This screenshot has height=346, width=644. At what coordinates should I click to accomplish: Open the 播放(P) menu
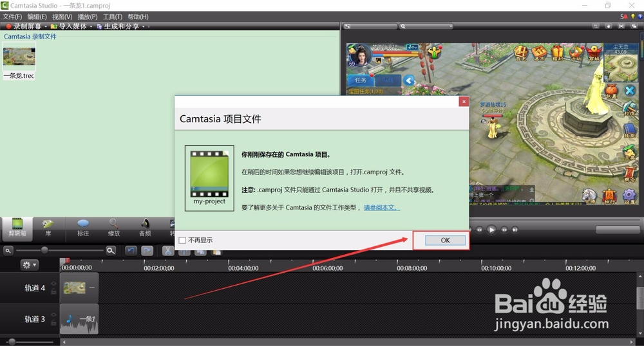tap(88, 17)
